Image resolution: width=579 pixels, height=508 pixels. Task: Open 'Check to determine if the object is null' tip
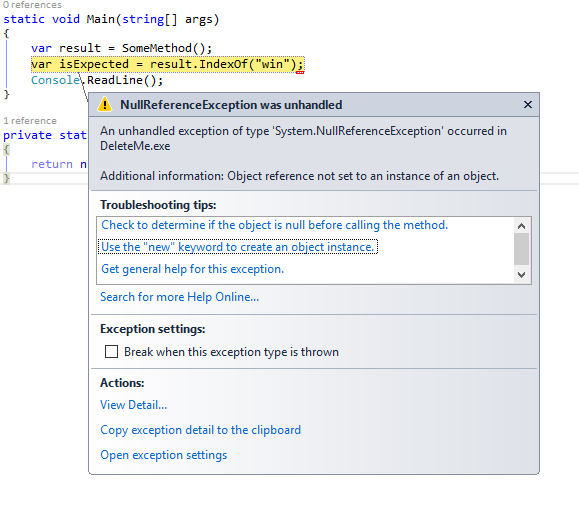pyautogui.click(x=274, y=225)
